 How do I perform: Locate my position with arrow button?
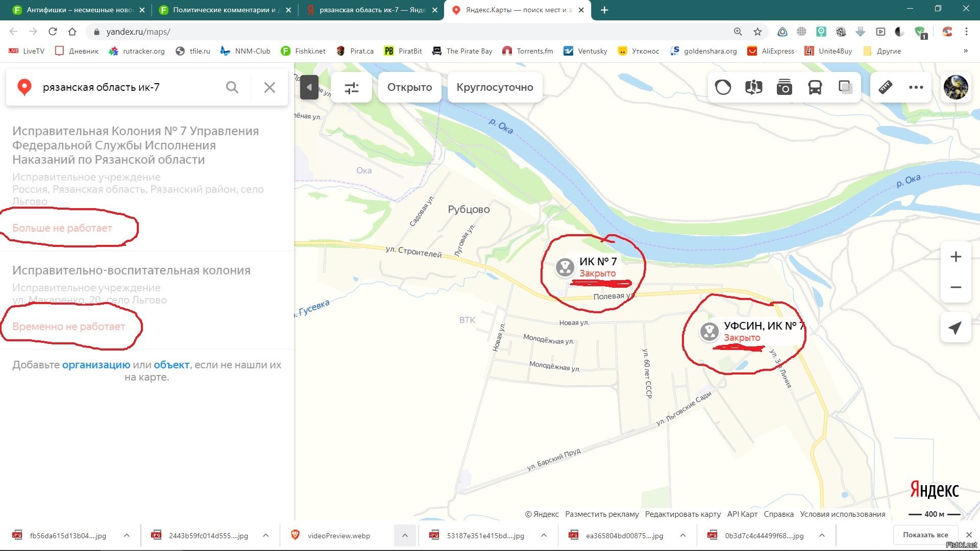pos(955,328)
